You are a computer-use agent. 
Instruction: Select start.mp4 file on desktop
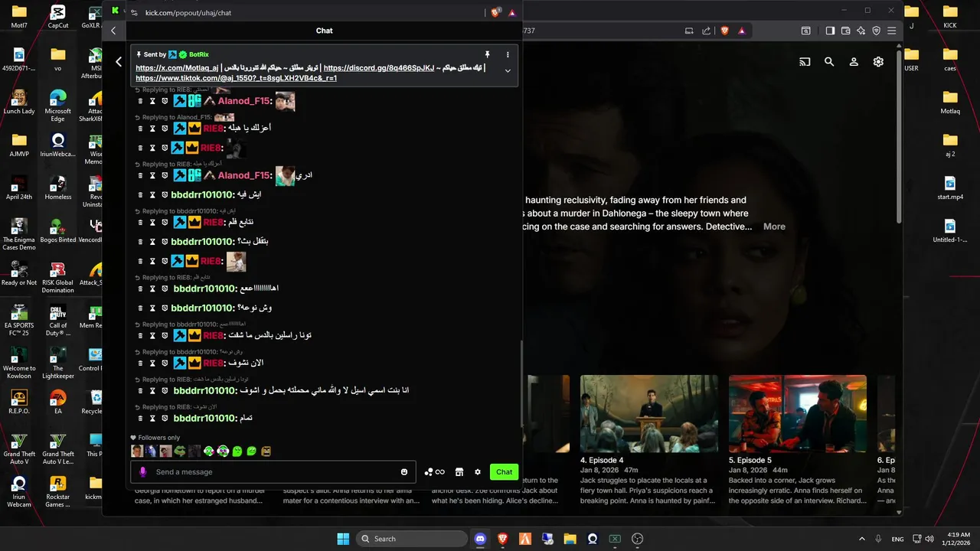click(x=950, y=187)
